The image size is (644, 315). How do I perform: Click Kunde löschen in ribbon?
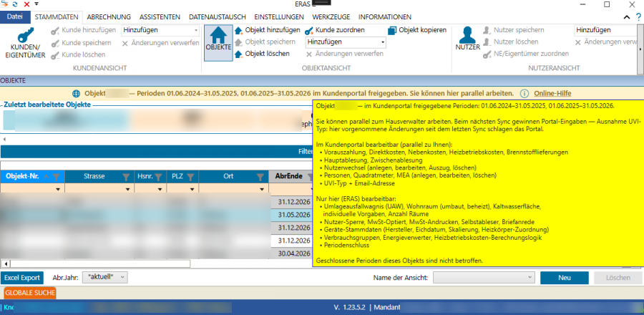(x=77, y=54)
